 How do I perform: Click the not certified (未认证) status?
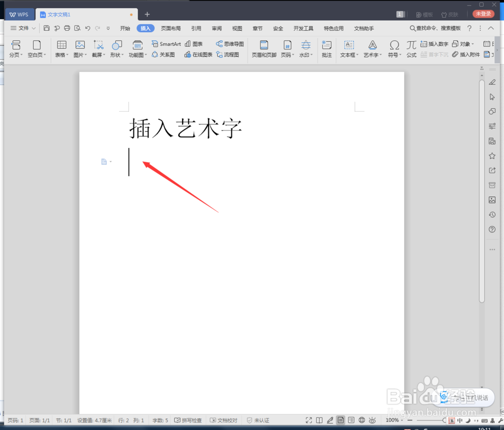[258, 420]
